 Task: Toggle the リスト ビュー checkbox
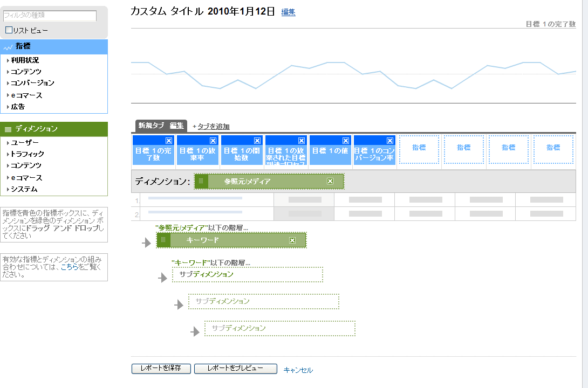(9, 30)
